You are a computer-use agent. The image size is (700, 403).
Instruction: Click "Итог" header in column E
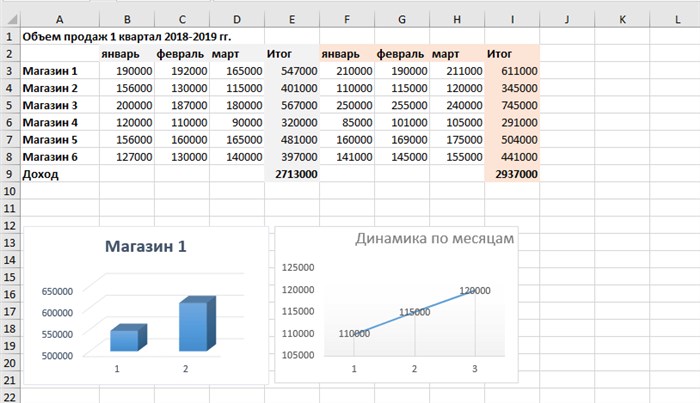pos(292,54)
